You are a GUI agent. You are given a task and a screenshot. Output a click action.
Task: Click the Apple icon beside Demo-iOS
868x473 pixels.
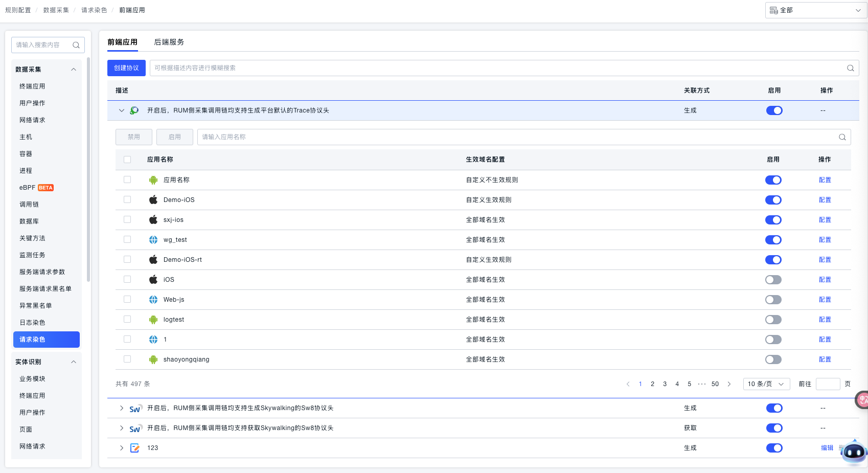[x=153, y=200]
